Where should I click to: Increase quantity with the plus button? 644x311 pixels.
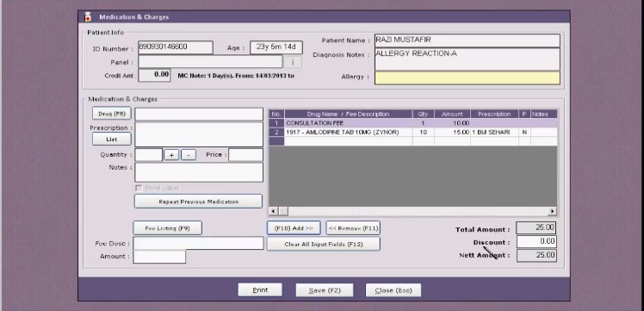(171, 155)
